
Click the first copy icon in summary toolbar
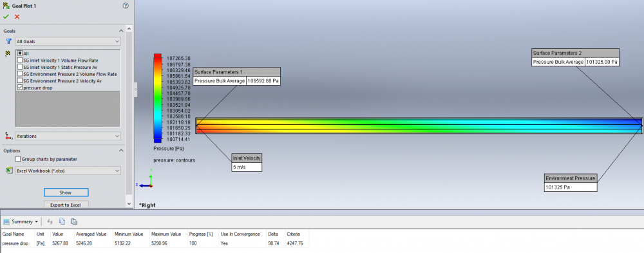pos(62,221)
